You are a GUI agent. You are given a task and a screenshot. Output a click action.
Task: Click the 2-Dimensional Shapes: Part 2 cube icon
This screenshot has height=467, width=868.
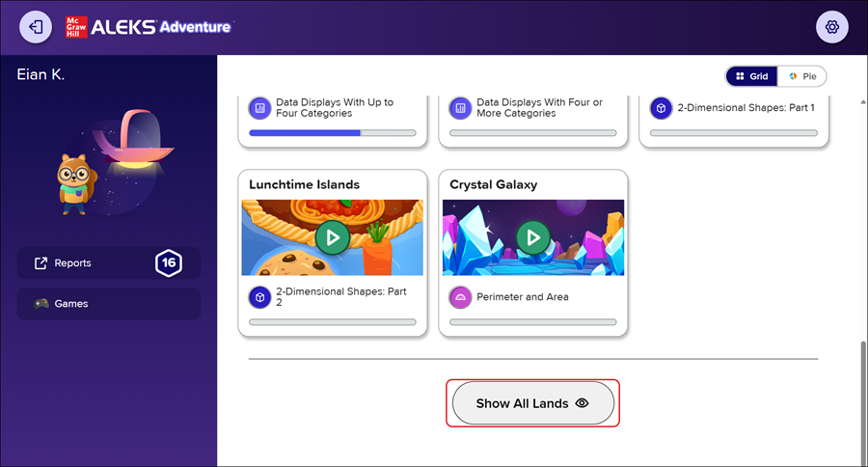pyautogui.click(x=258, y=296)
